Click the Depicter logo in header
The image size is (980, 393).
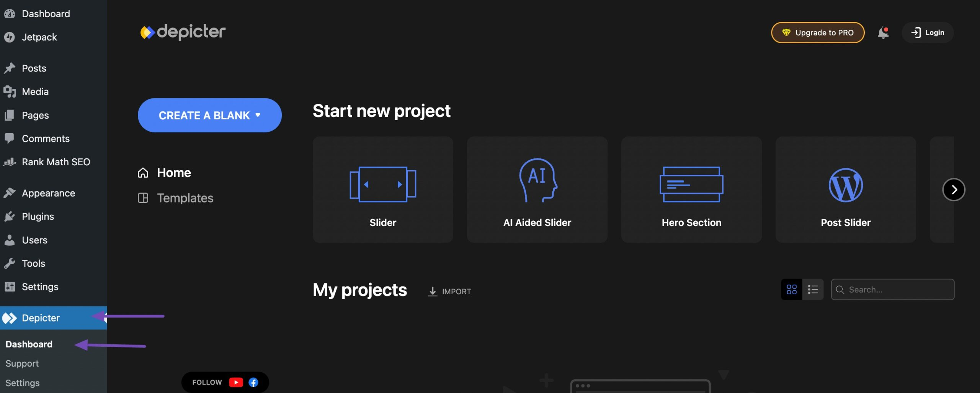click(183, 32)
